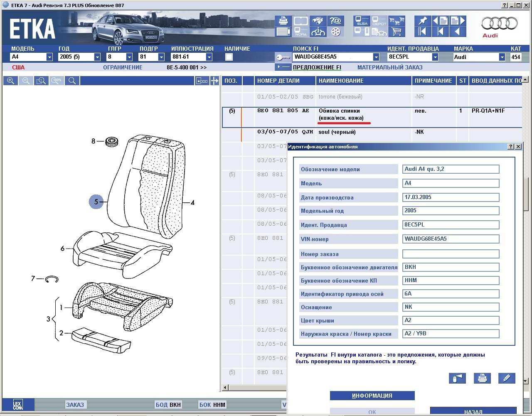Expand the ГЛГР dropdown showing 8

coord(129,57)
